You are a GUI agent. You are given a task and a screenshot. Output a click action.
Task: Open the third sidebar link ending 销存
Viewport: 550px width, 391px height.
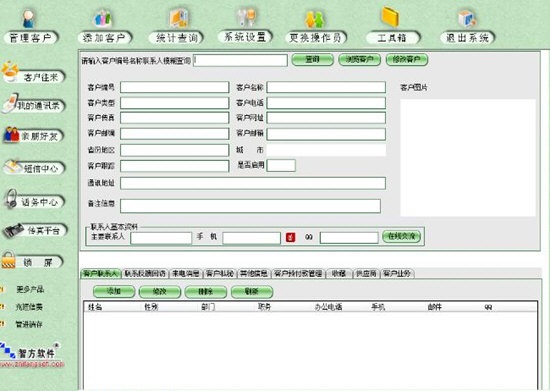tap(29, 325)
